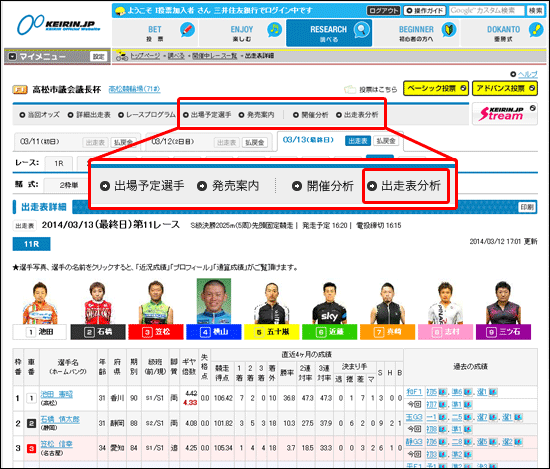
Task: Click the BEGINNER leaf mark icon
Action: pos(448,30)
